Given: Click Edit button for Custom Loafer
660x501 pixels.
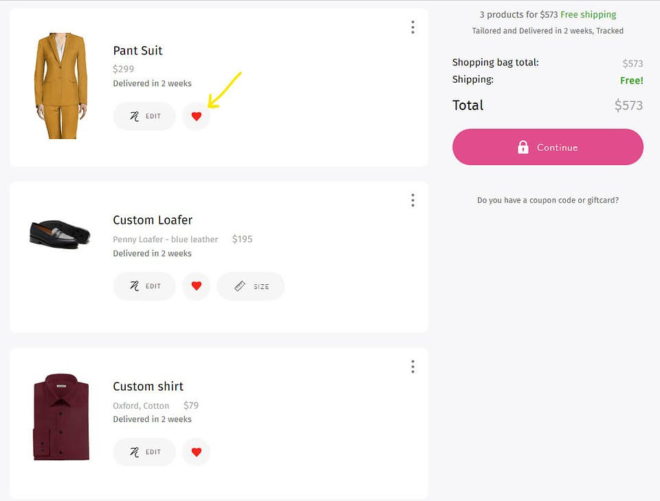Looking at the screenshot, I should (x=144, y=286).
